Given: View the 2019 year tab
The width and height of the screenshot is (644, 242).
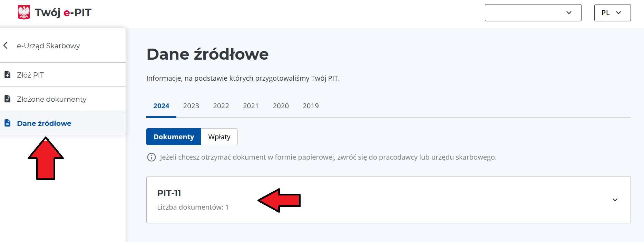Looking at the screenshot, I should (x=311, y=106).
